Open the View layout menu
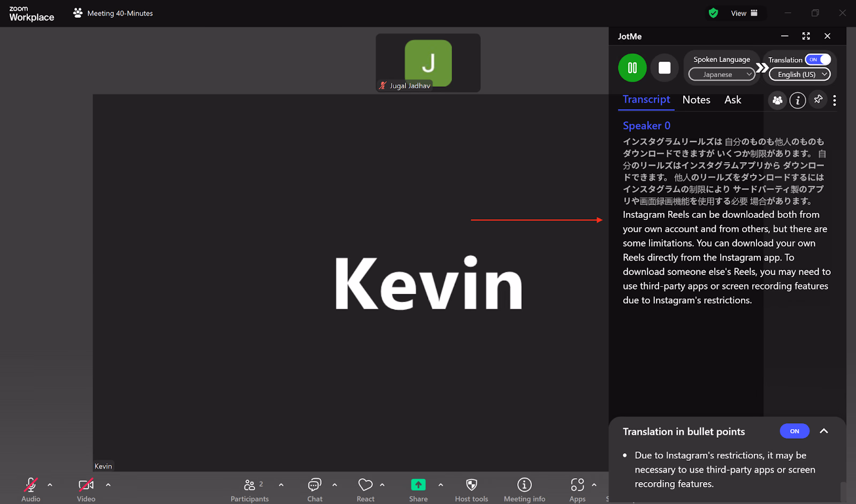856x504 pixels. pyautogui.click(x=744, y=13)
